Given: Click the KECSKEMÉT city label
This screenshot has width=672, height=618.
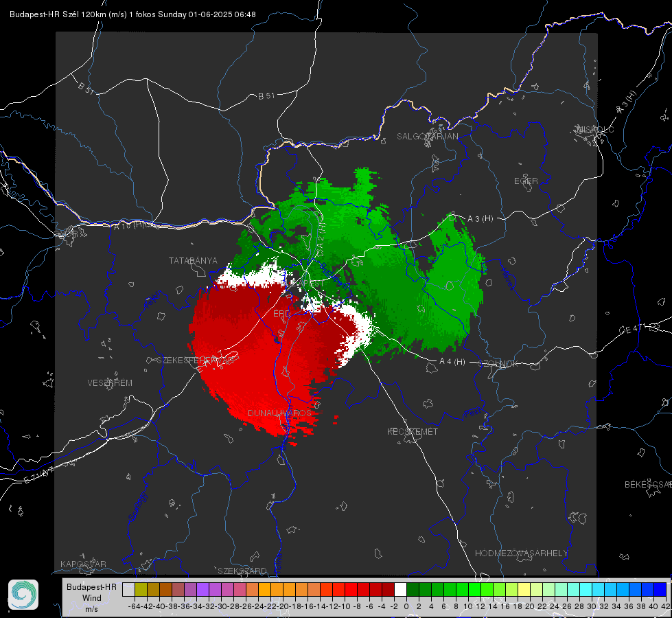Looking at the screenshot, I should tap(413, 431).
